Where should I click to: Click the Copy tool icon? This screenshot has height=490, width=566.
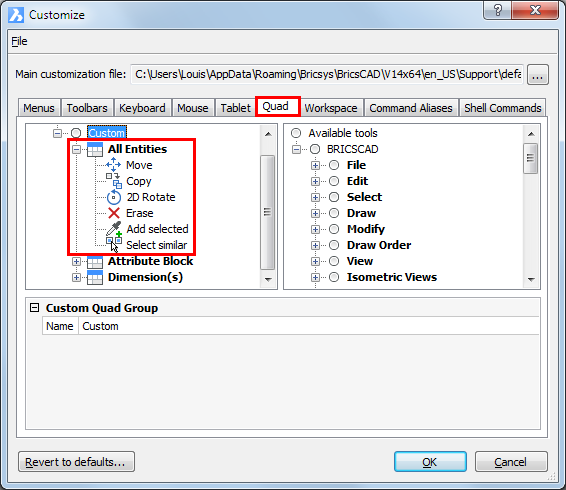point(114,181)
